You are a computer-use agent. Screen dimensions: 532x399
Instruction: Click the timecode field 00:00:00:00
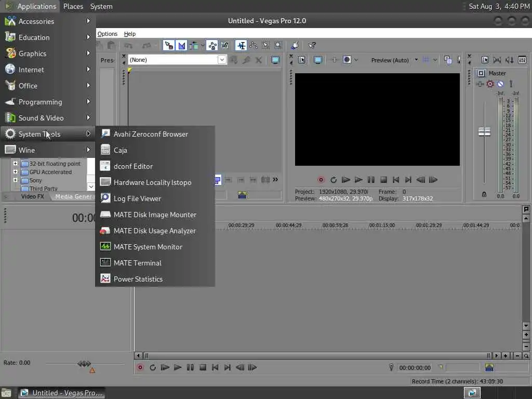pos(415,368)
